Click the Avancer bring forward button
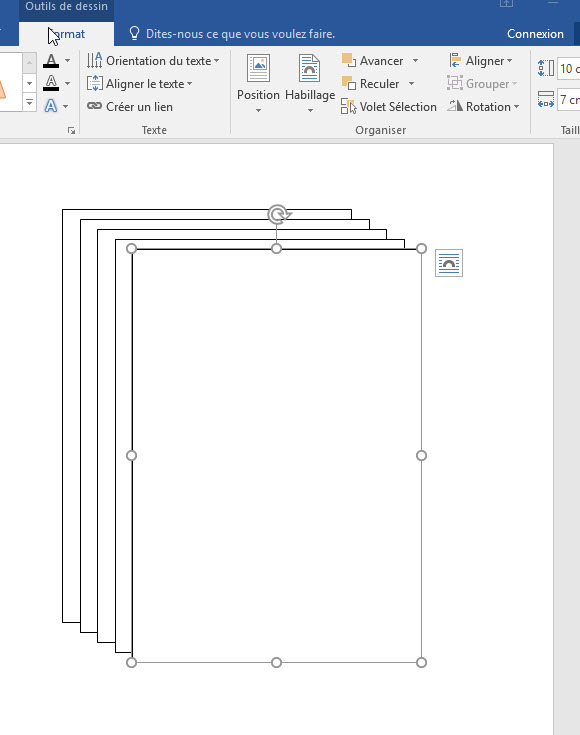The height and width of the screenshot is (735, 580). 373,61
